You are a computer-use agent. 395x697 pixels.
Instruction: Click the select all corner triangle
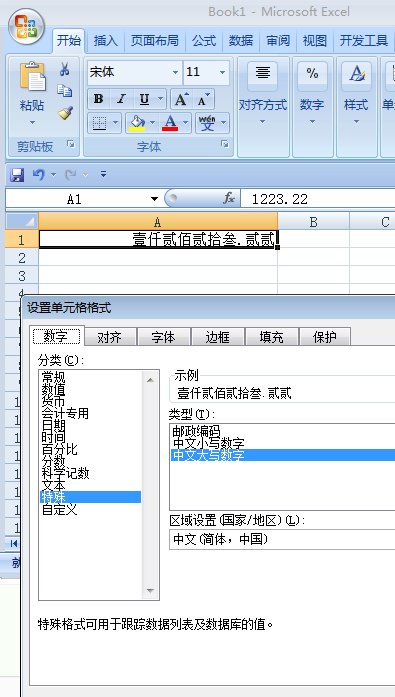(x=22, y=221)
